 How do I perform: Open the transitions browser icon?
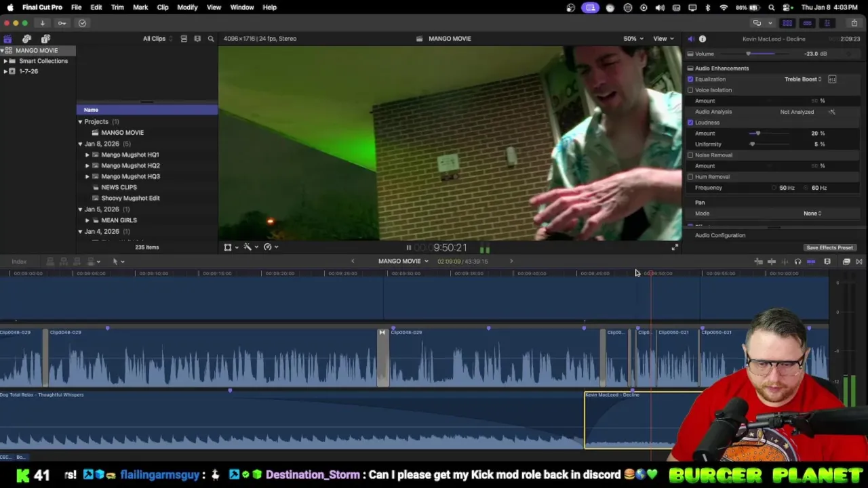click(x=859, y=262)
